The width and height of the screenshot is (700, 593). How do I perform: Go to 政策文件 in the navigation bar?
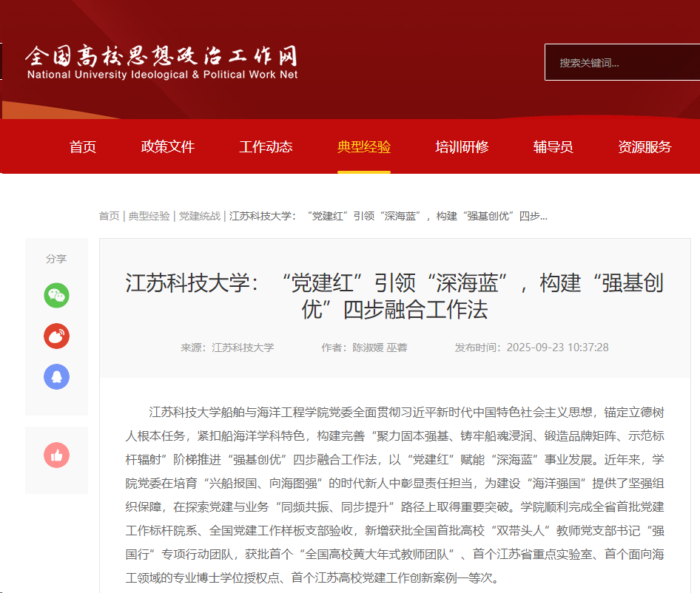pyautogui.click(x=168, y=146)
